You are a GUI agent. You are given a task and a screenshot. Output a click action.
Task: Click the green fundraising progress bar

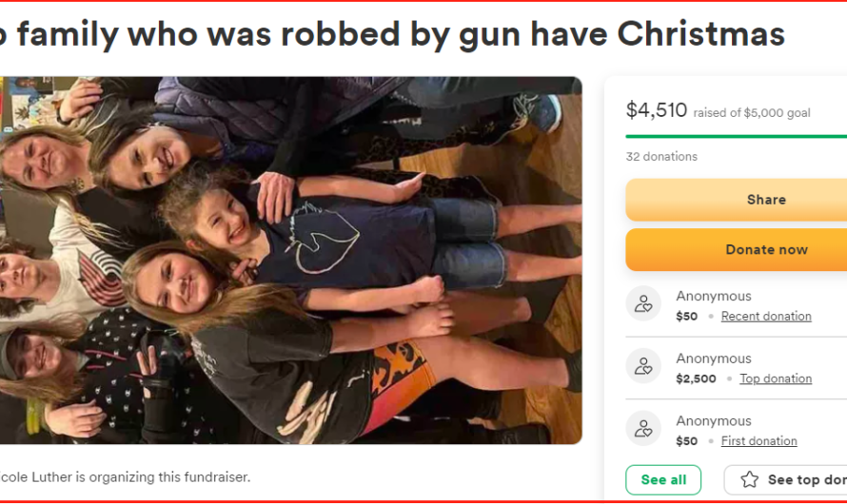pos(737,137)
